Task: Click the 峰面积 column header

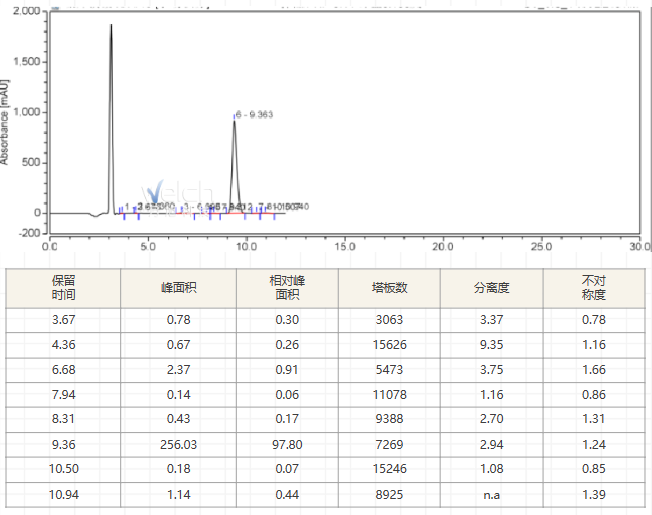Action: click(x=179, y=288)
